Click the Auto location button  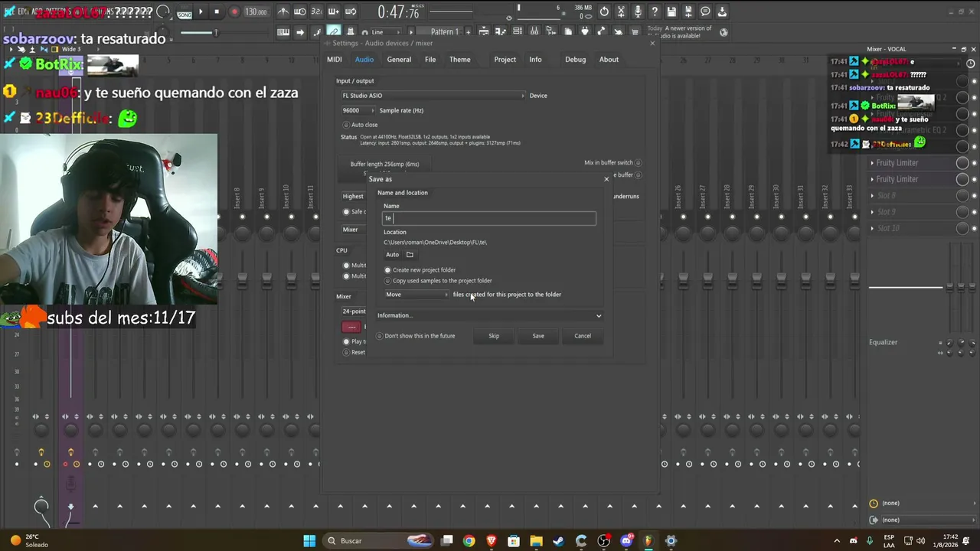pos(393,255)
